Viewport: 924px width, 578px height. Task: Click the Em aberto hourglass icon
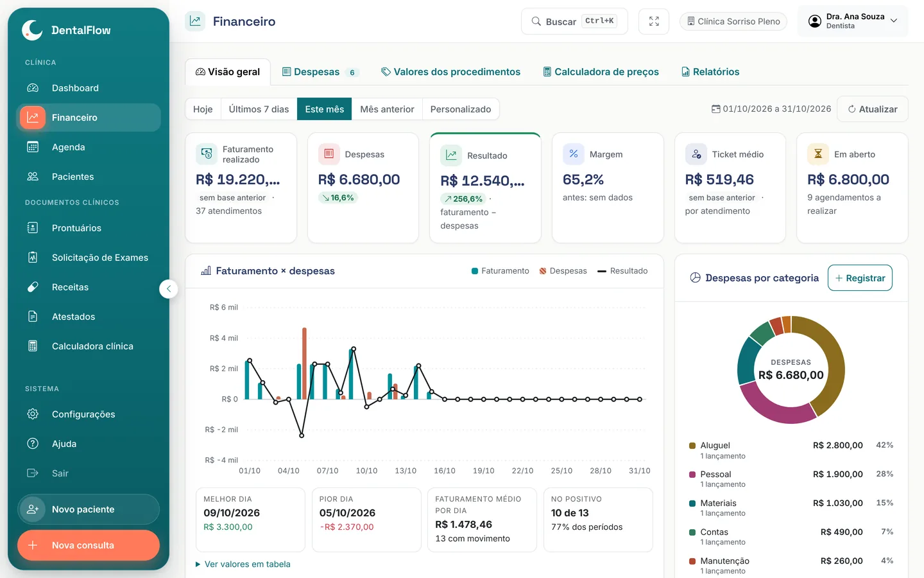click(818, 154)
